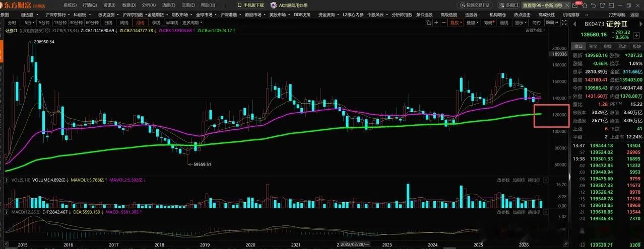Open the 帮助(H) menu
Screen dimensions: 644x249
(208, 5)
